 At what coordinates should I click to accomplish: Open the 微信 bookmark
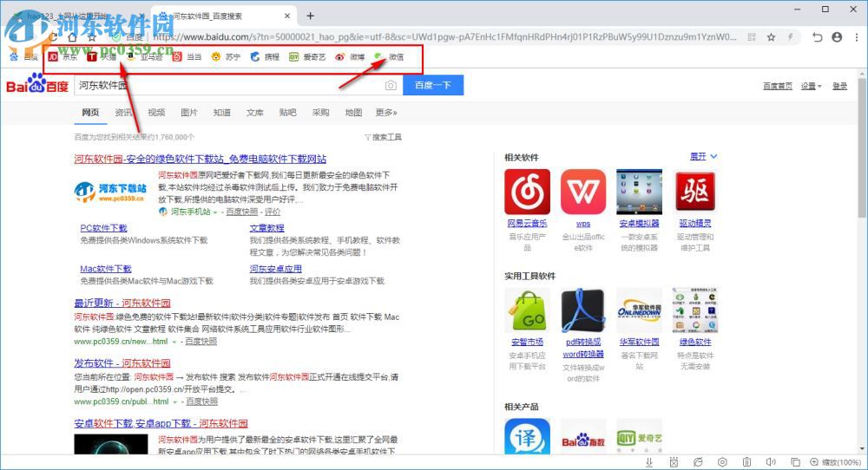point(389,56)
